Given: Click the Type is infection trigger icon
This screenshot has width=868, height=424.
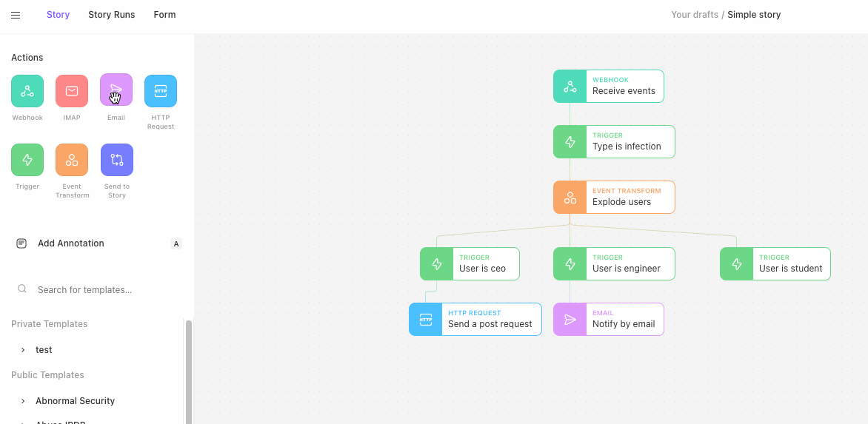Looking at the screenshot, I should (570, 142).
